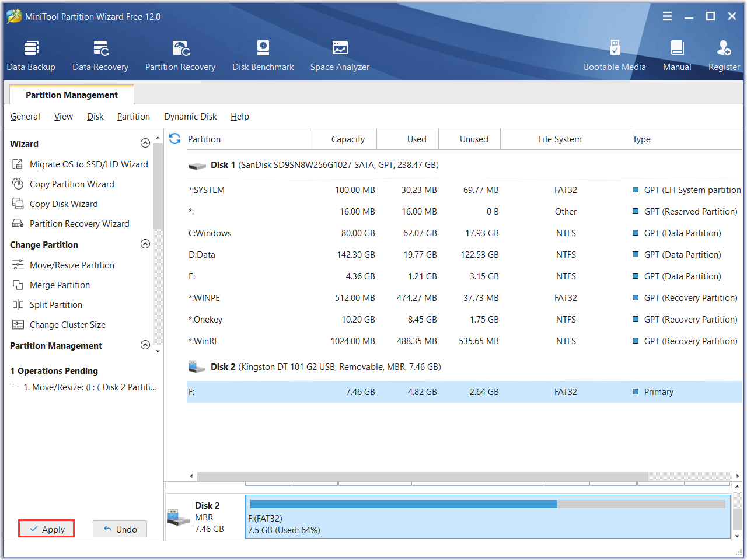Choose Merge Partition
This screenshot has width=747, height=560.
[x=51, y=285]
